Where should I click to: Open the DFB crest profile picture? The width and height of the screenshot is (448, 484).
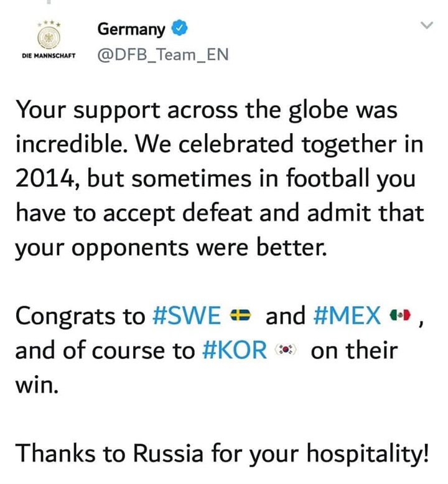click(49, 39)
